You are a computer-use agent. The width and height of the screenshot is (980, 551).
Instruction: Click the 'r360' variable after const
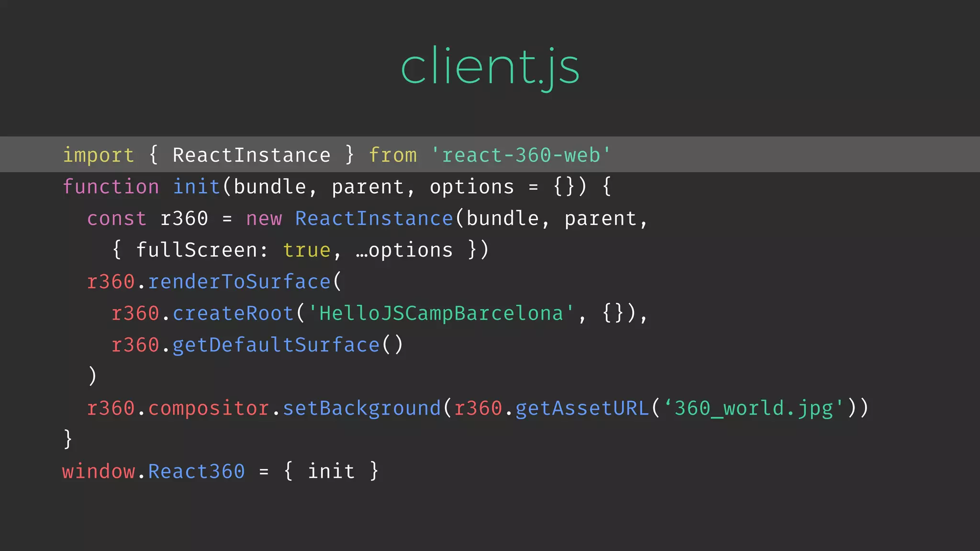tap(184, 219)
